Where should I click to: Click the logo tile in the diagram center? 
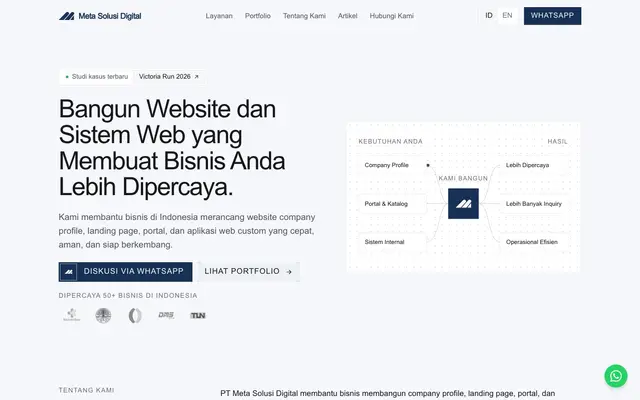click(463, 204)
